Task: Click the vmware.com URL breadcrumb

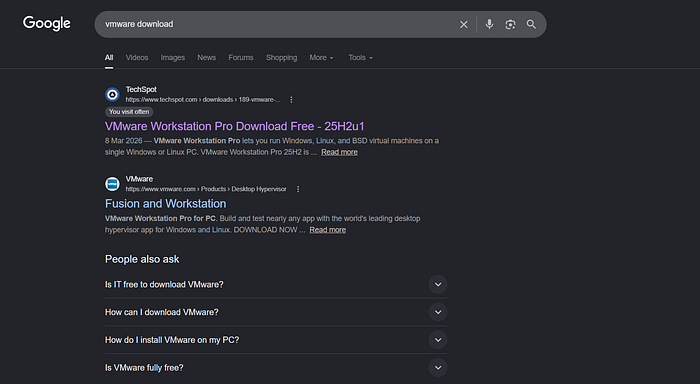Action: click(206, 189)
